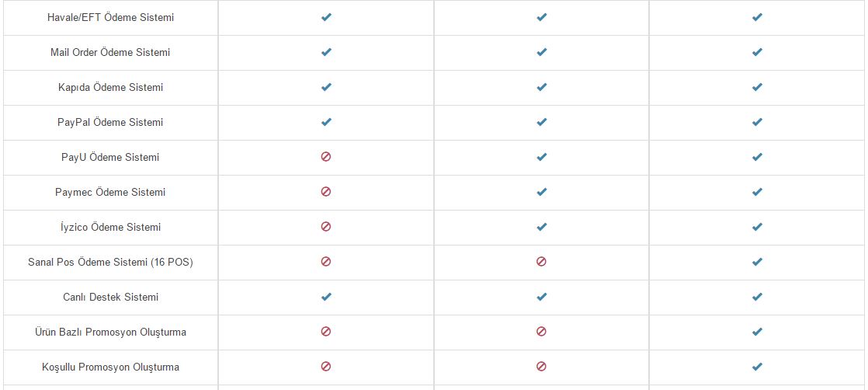The height and width of the screenshot is (390, 868).
Task: Click the first column checkmark for Havale/EFT Ödeme Sistemi
Action: [x=326, y=17]
